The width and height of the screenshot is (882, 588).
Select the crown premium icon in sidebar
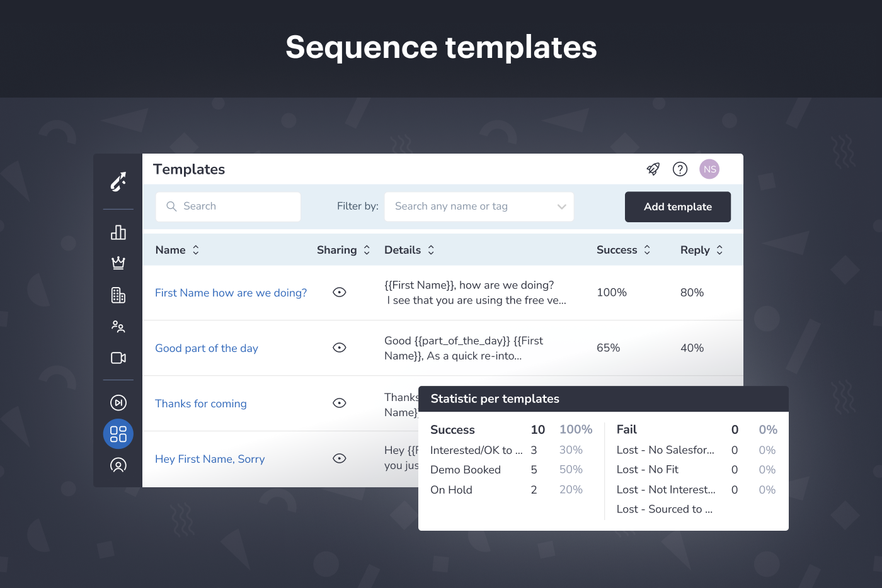click(118, 263)
